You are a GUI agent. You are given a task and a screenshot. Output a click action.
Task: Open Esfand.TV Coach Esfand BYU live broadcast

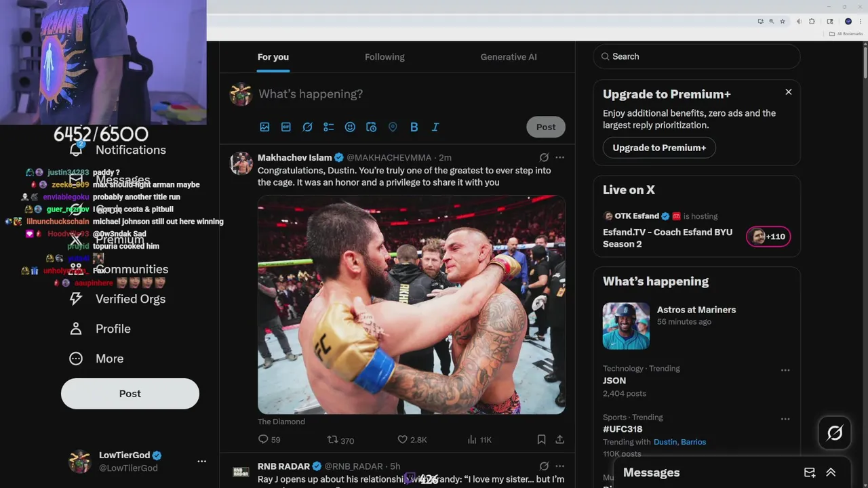pos(667,238)
